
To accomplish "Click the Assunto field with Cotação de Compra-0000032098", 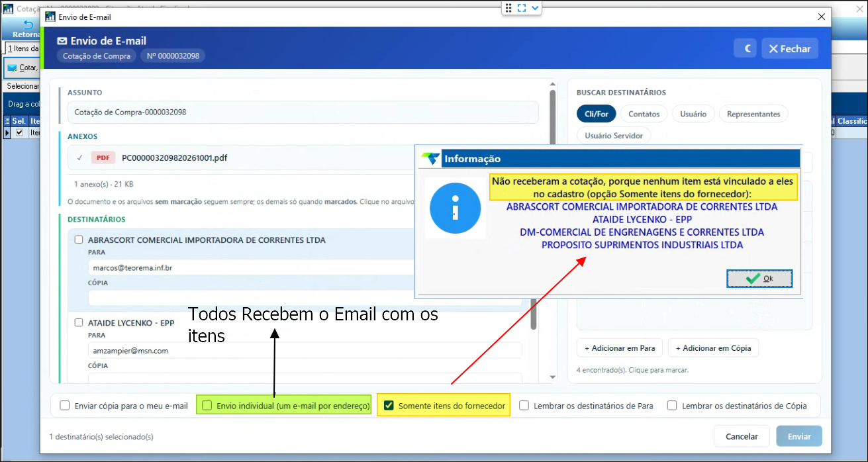I will click(303, 112).
